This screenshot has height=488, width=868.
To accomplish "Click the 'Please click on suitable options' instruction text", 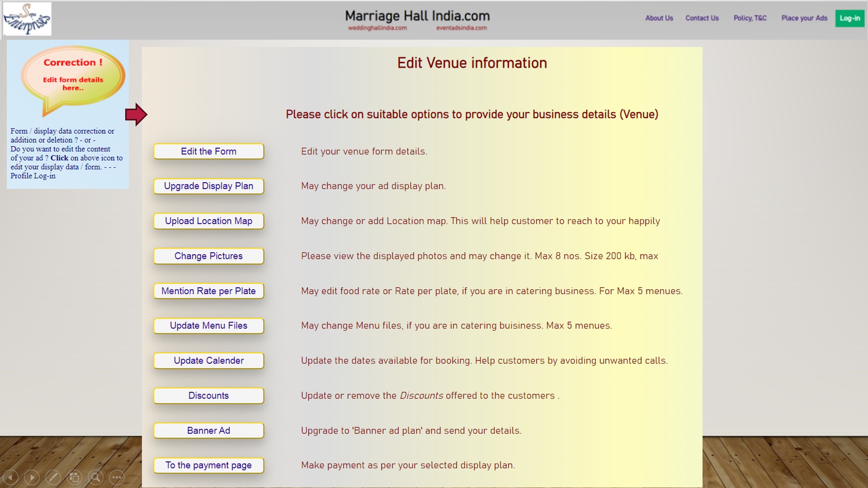I will click(472, 114).
